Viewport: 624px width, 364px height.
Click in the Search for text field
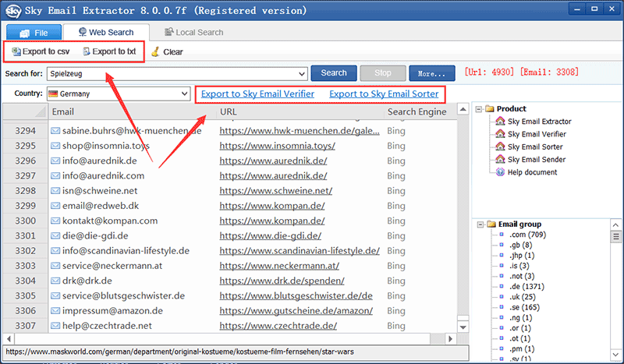(172, 73)
